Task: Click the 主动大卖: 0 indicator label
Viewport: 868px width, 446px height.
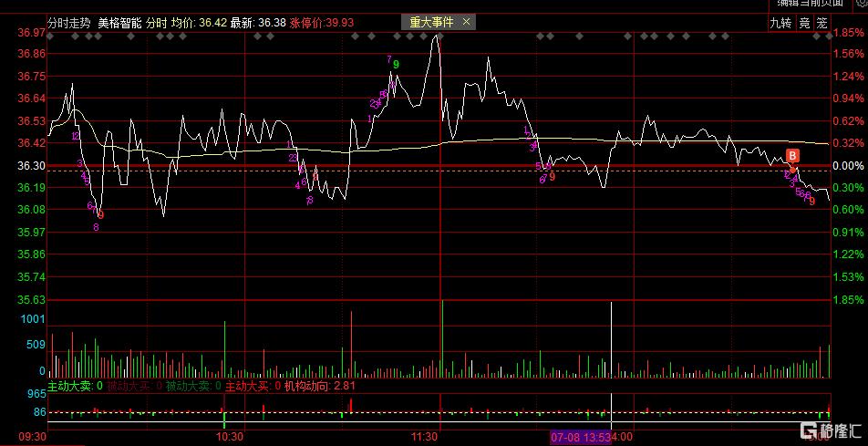Action: pos(76,386)
